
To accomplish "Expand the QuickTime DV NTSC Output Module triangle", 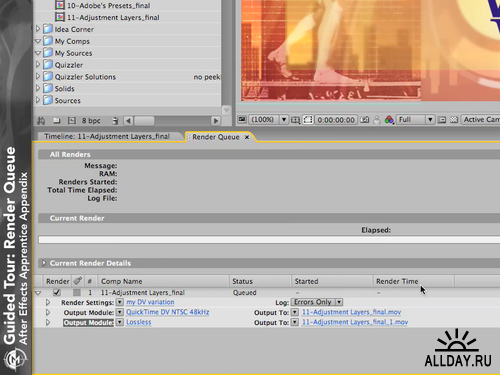I will click(x=48, y=312).
